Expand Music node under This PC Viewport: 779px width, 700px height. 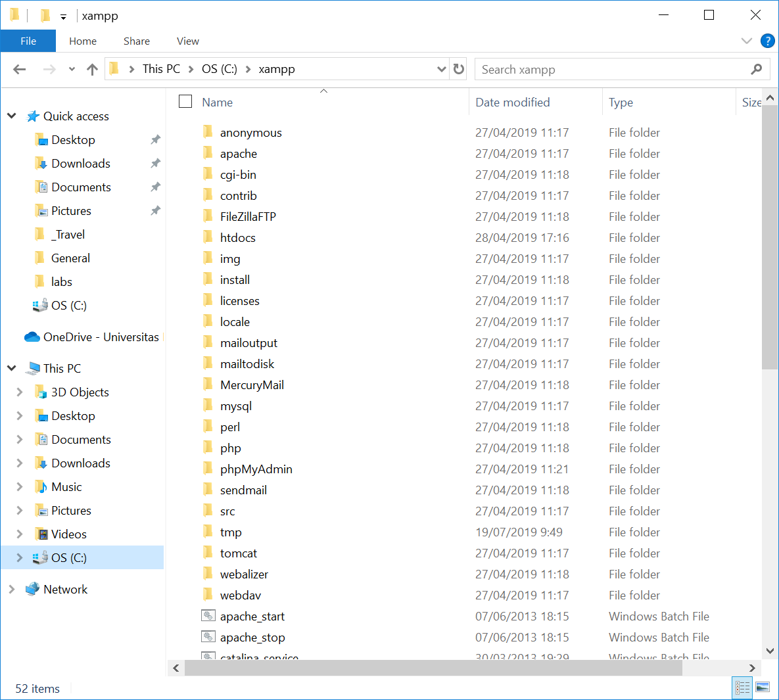19,487
